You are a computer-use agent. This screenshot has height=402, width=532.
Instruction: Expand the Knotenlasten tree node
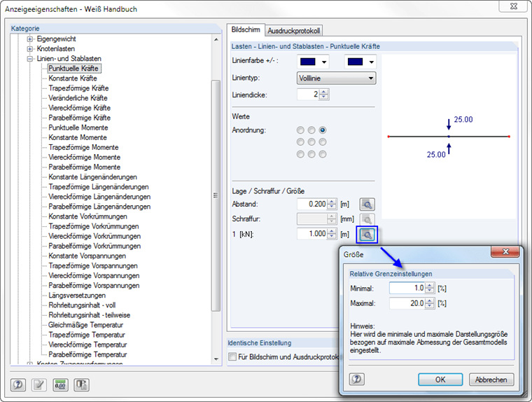click(x=30, y=49)
